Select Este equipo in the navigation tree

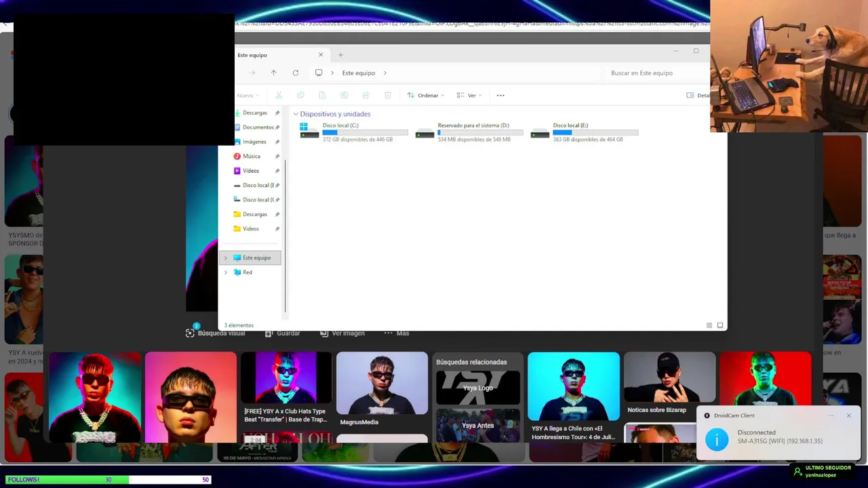tap(250, 258)
